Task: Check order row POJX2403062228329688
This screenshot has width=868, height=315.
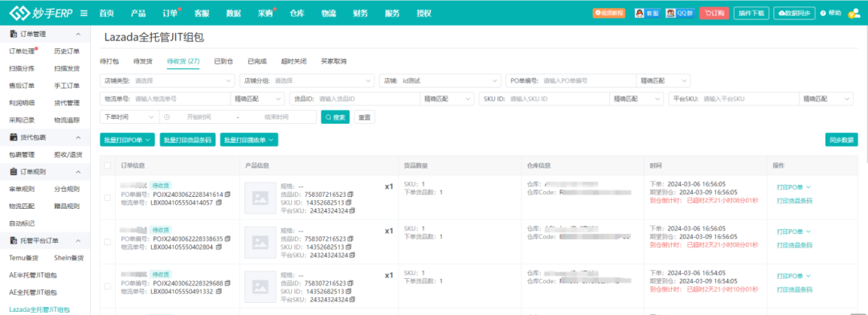Action: (x=108, y=286)
